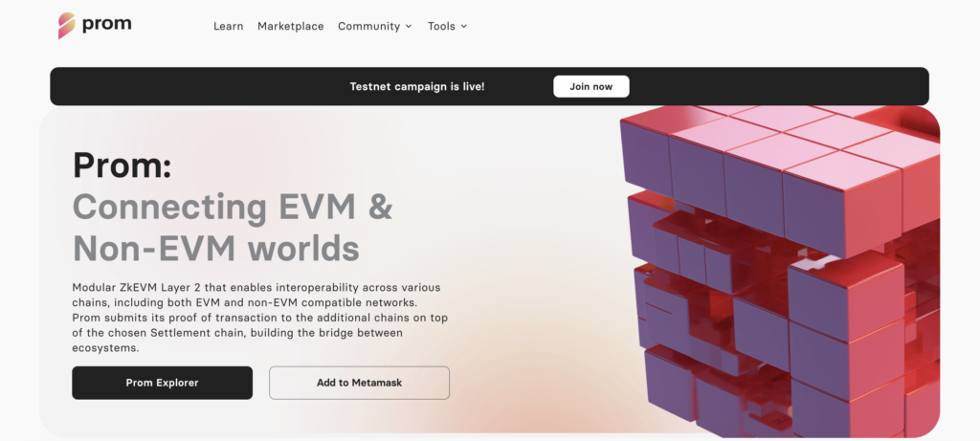Click the 'Prom:' heading text
The height and width of the screenshot is (441, 980).
(x=122, y=165)
